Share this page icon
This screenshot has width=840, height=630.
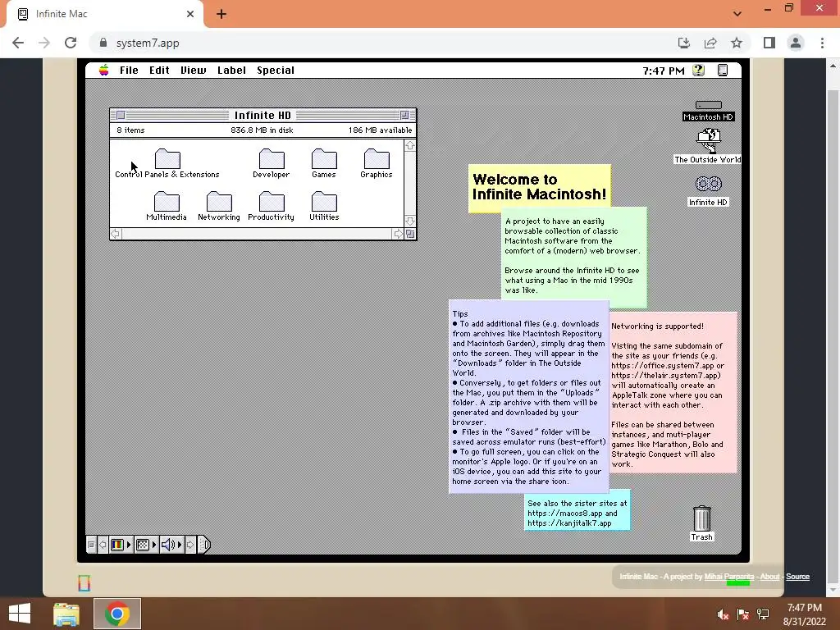tap(710, 43)
